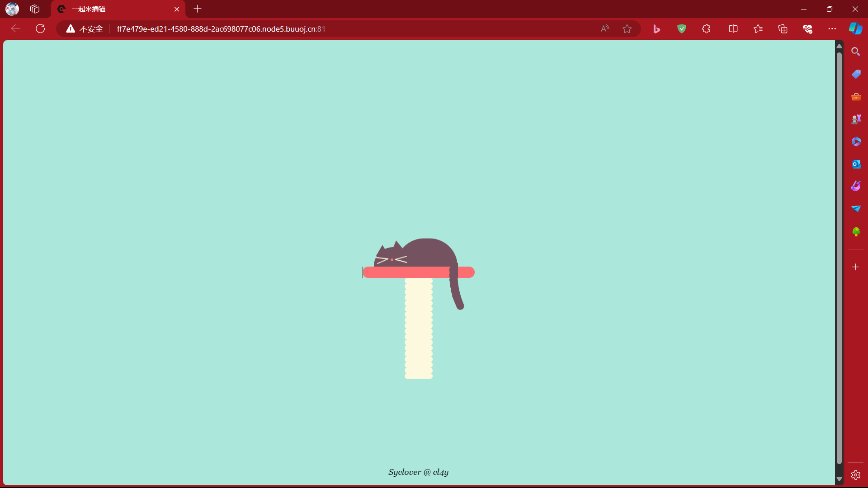Viewport: 868px width, 488px height.
Task: Open sidebar Games chess icon
Action: pos(856,119)
